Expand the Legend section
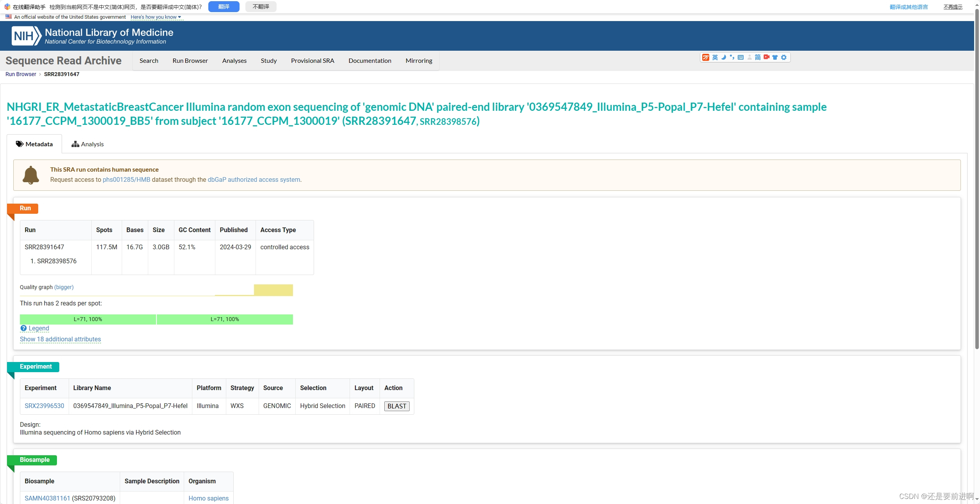980x504 pixels. click(x=35, y=328)
